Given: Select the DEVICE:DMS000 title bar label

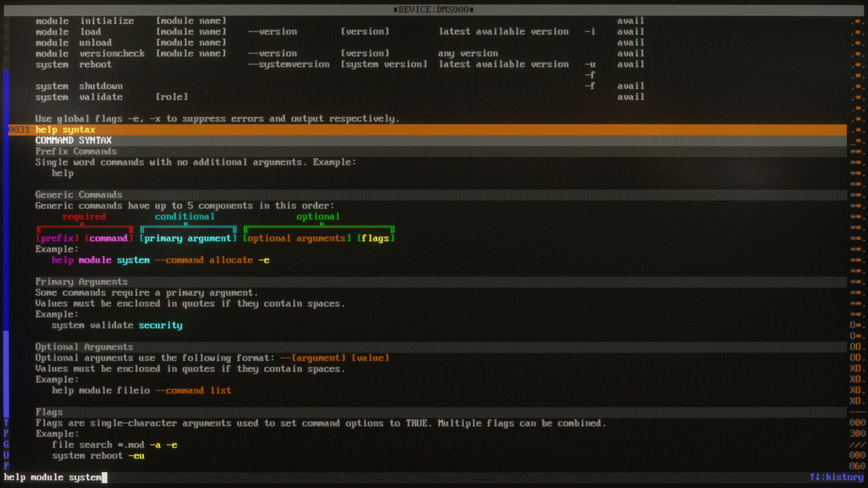Looking at the screenshot, I should pos(433,9).
